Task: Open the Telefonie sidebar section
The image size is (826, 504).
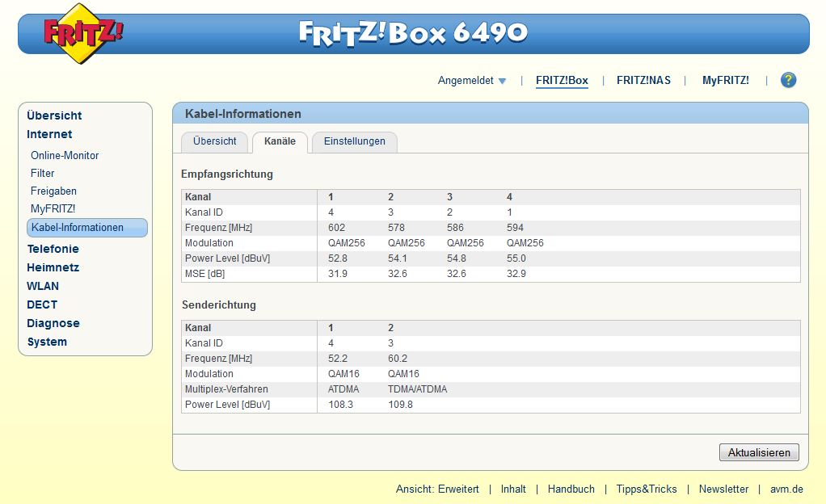Action: tap(53, 249)
